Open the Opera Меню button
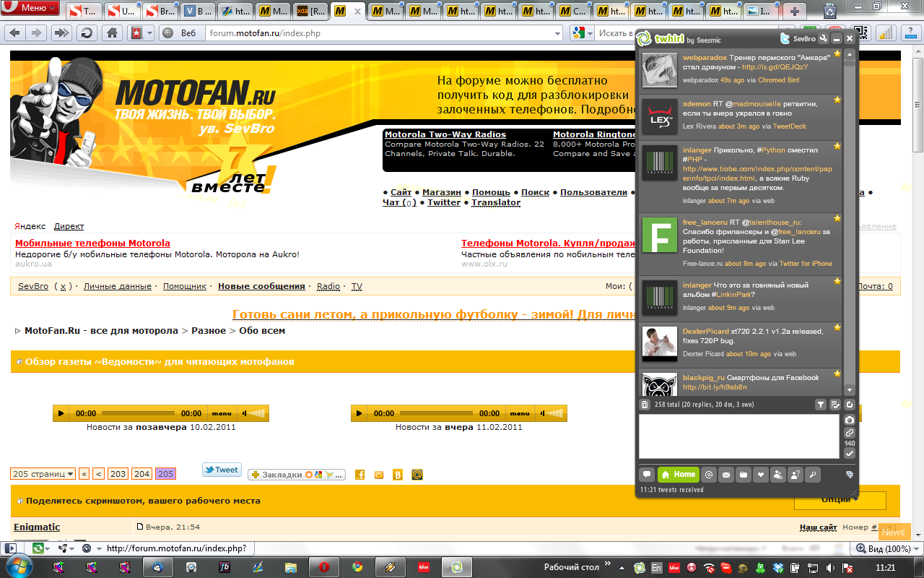This screenshot has width=924, height=578. [x=31, y=9]
